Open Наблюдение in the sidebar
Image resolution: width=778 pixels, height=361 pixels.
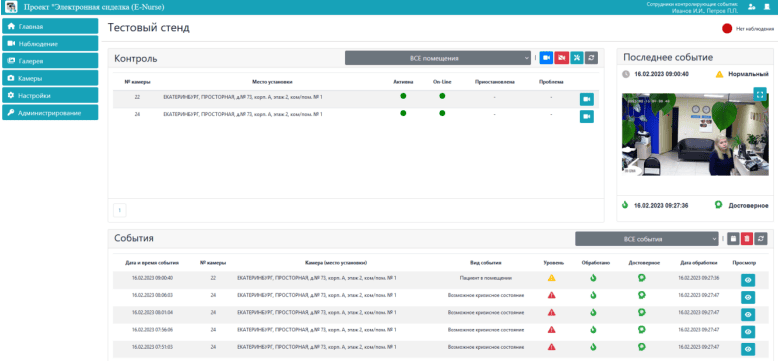pos(50,44)
